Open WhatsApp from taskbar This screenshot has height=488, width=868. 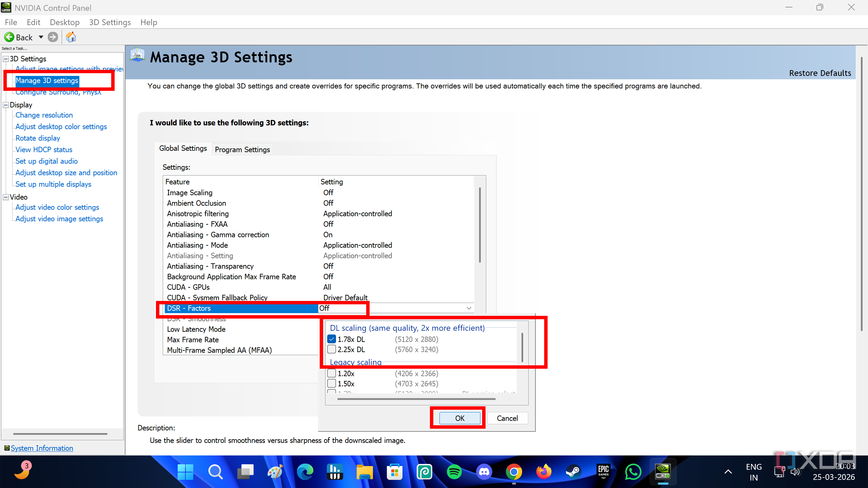click(x=633, y=472)
